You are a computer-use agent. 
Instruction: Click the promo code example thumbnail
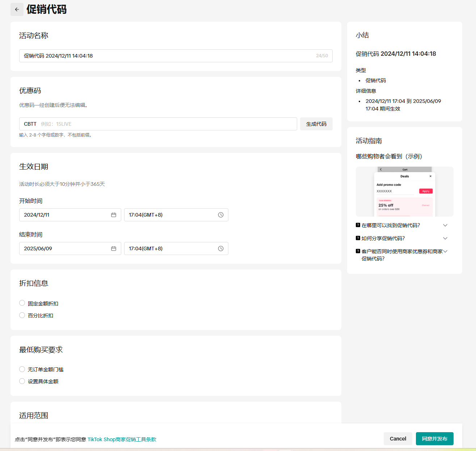404,192
